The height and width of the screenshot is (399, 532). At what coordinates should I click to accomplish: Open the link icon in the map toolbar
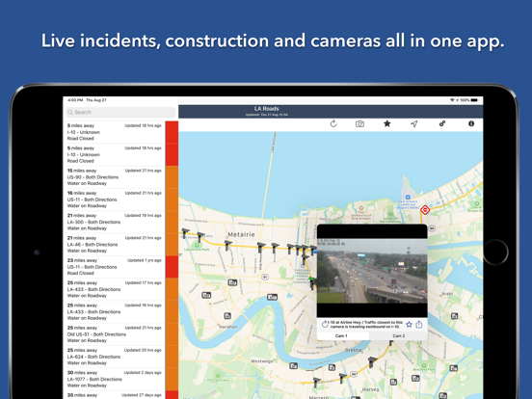click(x=442, y=123)
